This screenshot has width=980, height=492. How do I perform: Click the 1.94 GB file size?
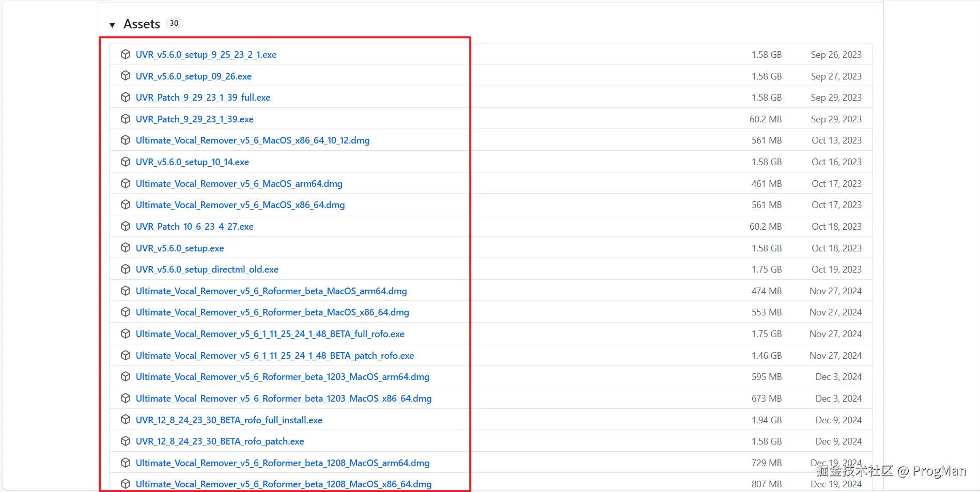767,420
